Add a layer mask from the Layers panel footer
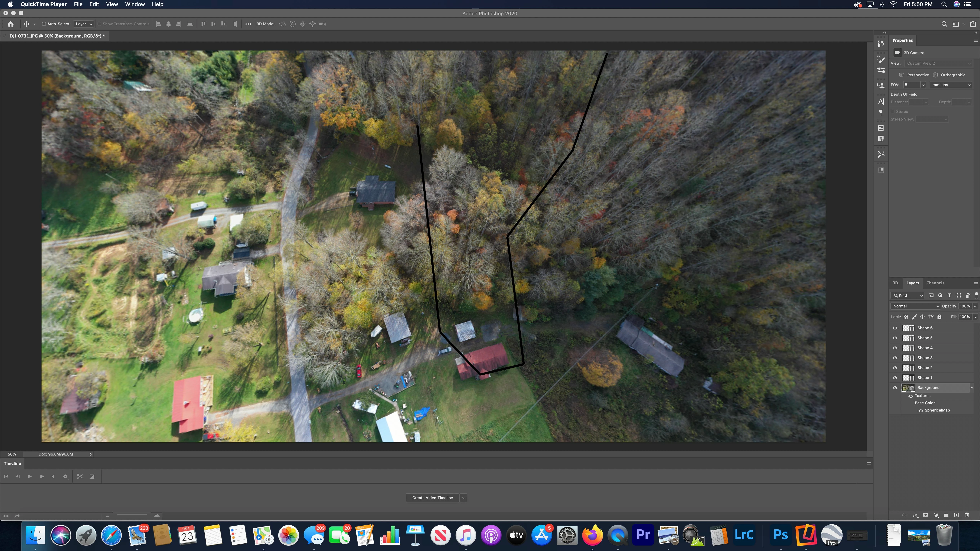 click(x=925, y=515)
